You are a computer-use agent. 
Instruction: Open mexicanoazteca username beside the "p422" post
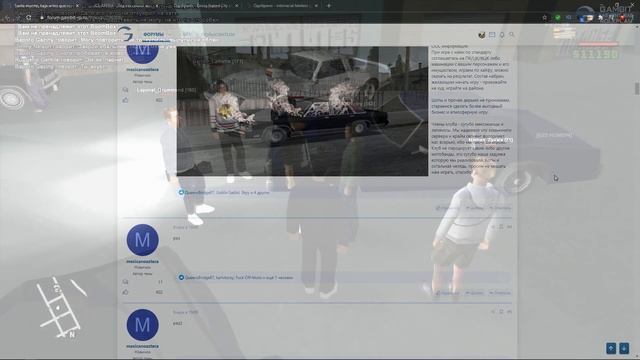click(142, 346)
